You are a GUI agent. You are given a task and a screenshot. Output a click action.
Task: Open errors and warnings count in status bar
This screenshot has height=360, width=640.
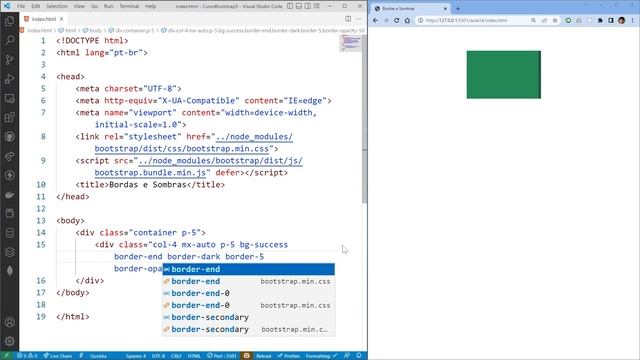(x=27, y=356)
